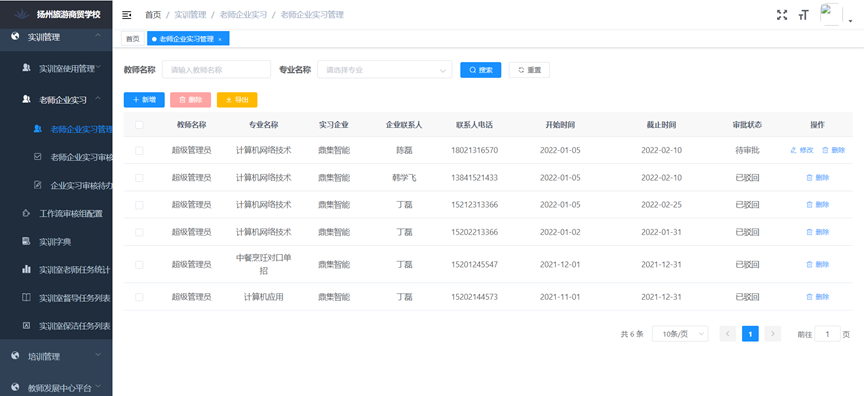864x396 pixels.
Task: Check the row with phone 15212313366
Action: click(x=139, y=205)
